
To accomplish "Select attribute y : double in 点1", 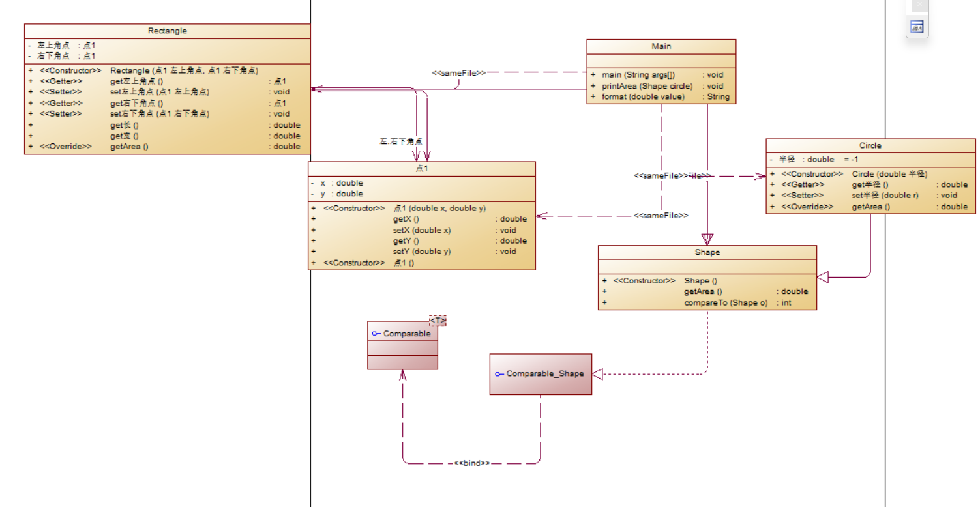I will coord(337,194).
